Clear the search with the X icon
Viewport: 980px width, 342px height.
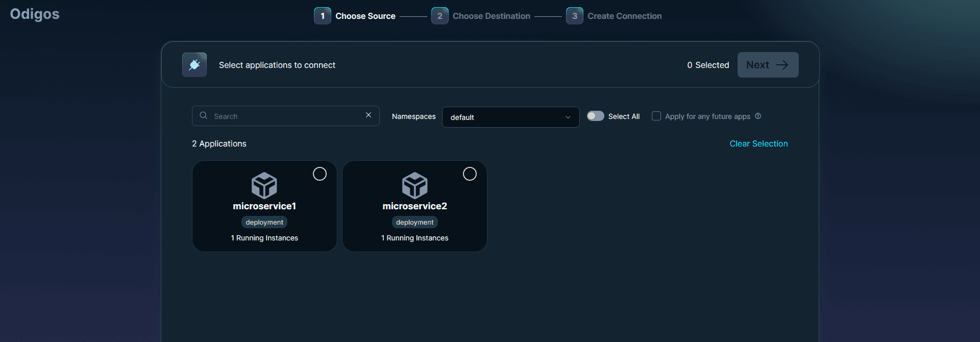click(x=369, y=115)
